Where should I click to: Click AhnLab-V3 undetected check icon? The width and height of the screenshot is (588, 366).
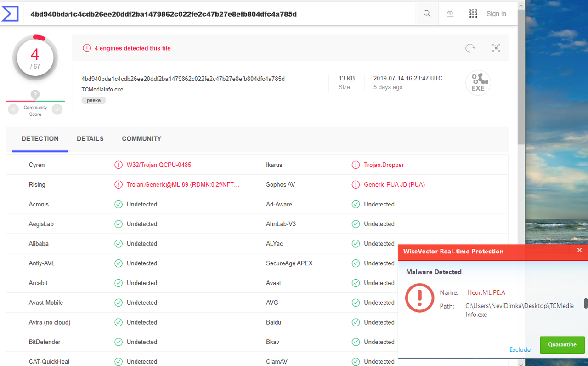click(356, 224)
